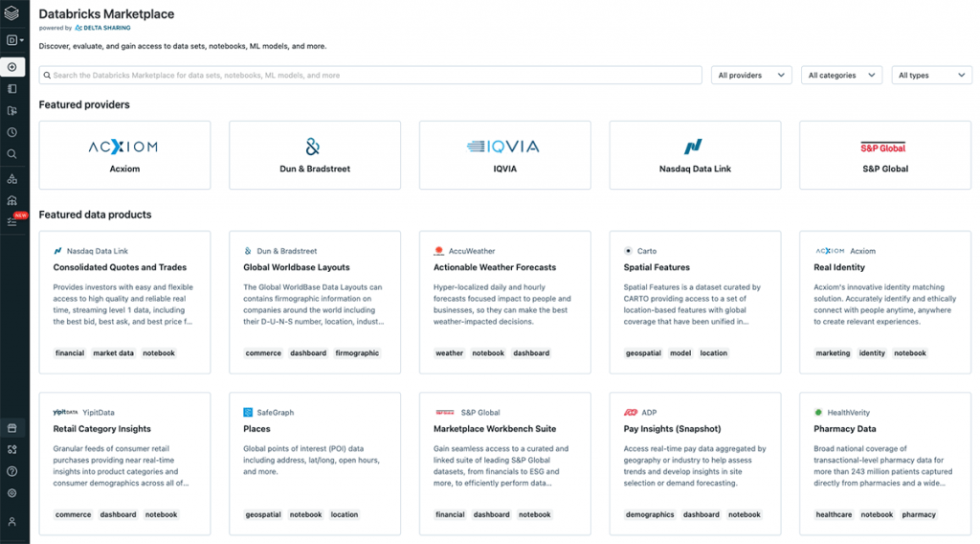
Task: Open Real Identity product
Action: point(885,303)
